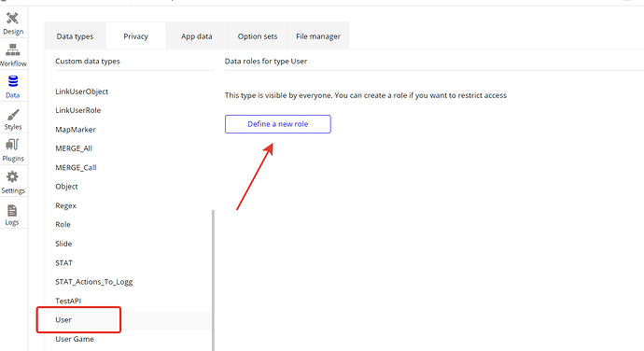Select LinkUserRole data type
644x351 pixels.
click(78, 110)
